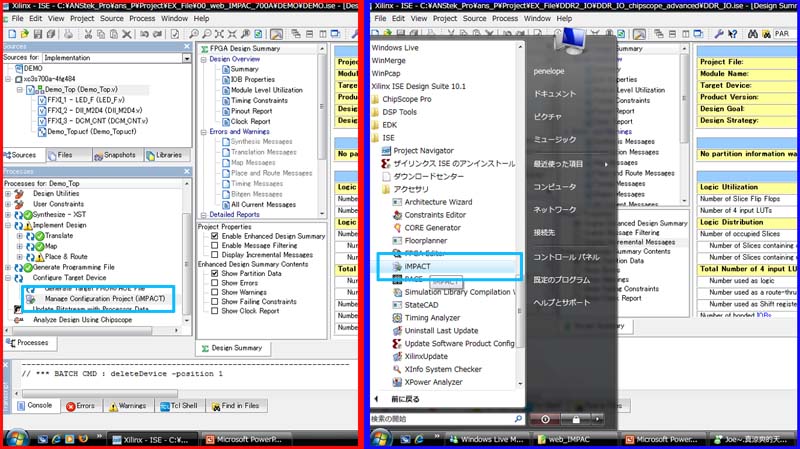Click the Cascade windows toolbar icon, left window

(x=296, y=34)
